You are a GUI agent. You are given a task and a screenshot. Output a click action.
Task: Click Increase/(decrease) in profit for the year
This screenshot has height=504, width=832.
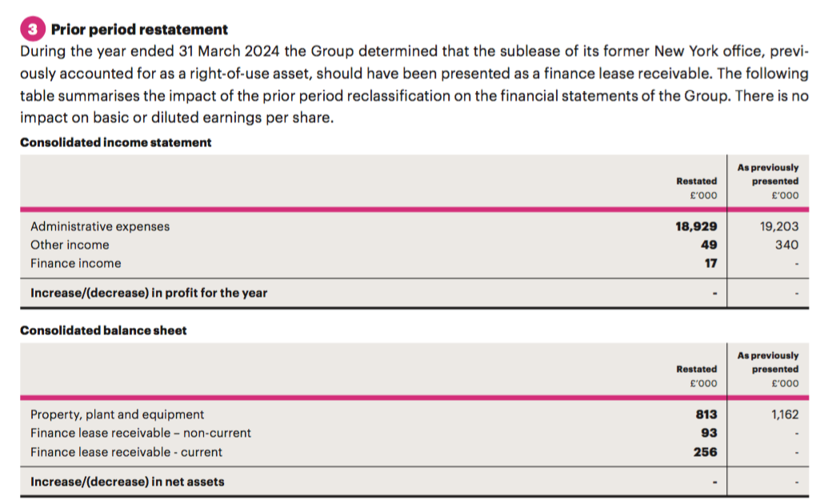point(149,293)
